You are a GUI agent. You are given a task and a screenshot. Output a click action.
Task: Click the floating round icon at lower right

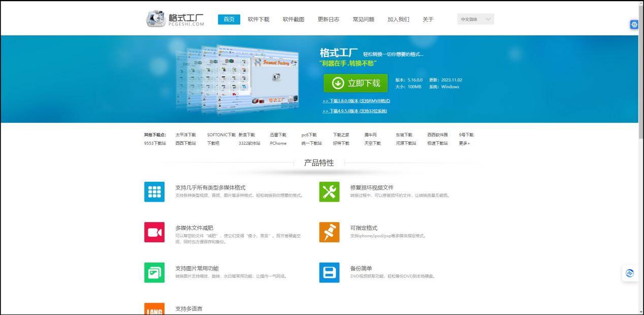point(630,273)
